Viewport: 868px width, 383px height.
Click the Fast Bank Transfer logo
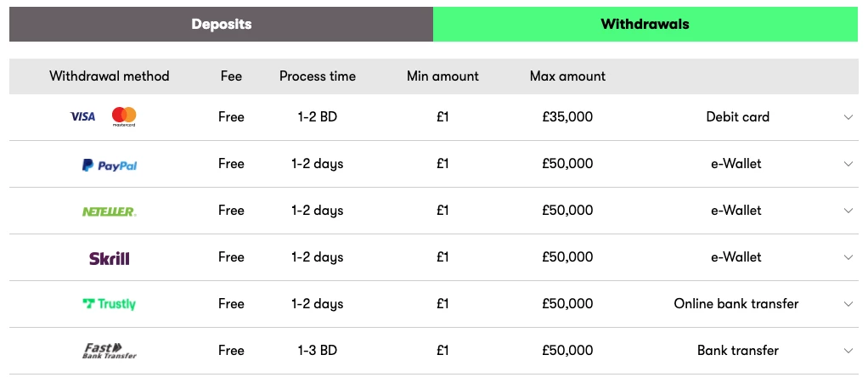109,351
